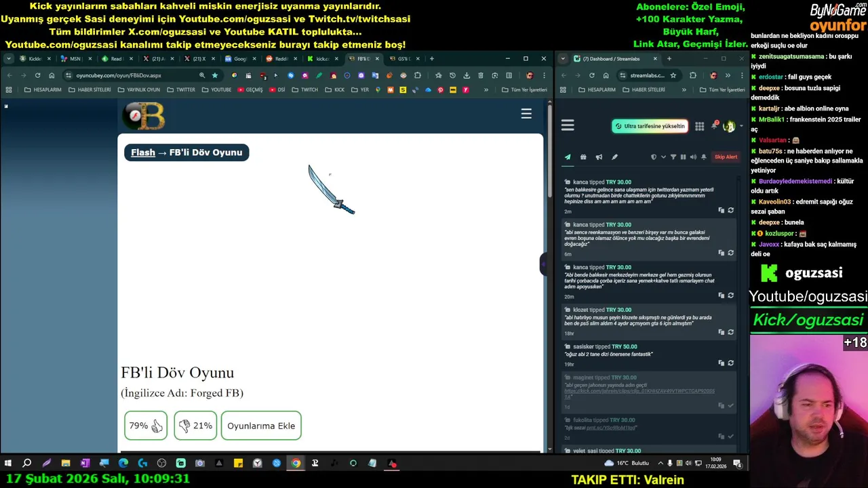Reload the oyuncubey page
The image size is (868, 488).
(x=37, y=75)
